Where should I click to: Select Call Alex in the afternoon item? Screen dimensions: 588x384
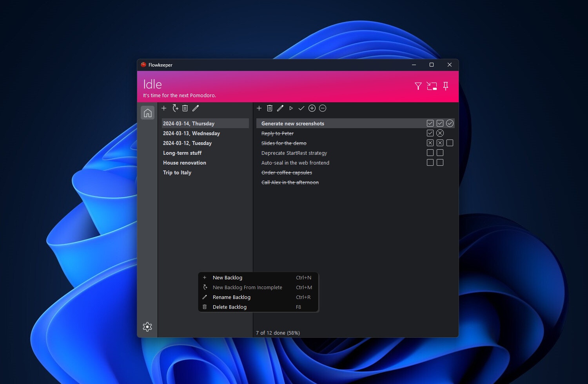click(x=356, y=182)
